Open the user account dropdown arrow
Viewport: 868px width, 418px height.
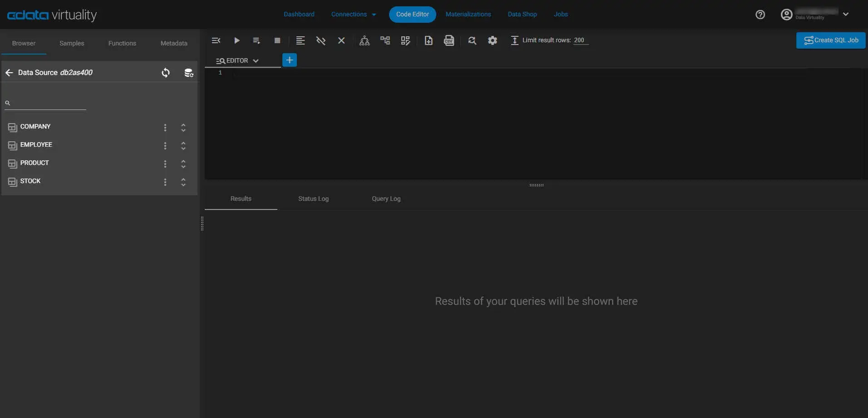click(846, 14)
